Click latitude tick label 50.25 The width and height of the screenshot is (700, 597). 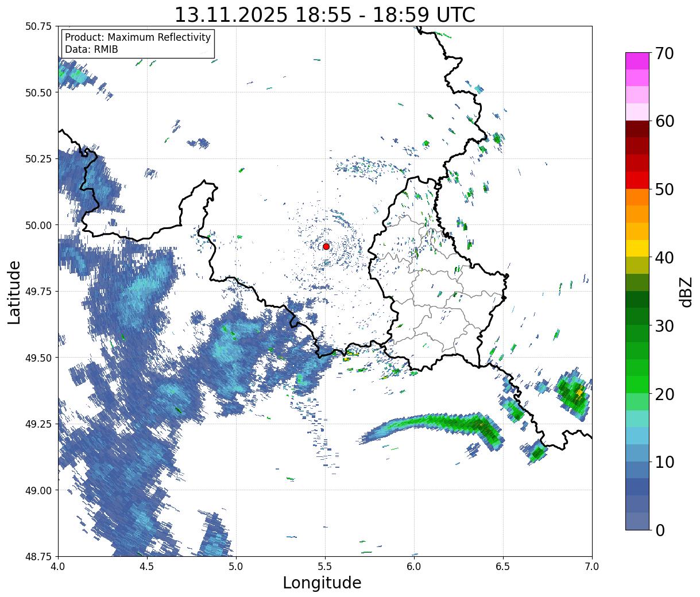(x=38, y=159)
